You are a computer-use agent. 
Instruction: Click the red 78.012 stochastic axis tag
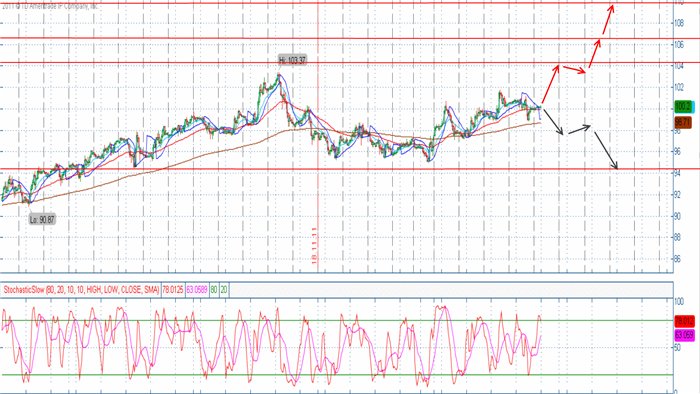coord(684,321)
